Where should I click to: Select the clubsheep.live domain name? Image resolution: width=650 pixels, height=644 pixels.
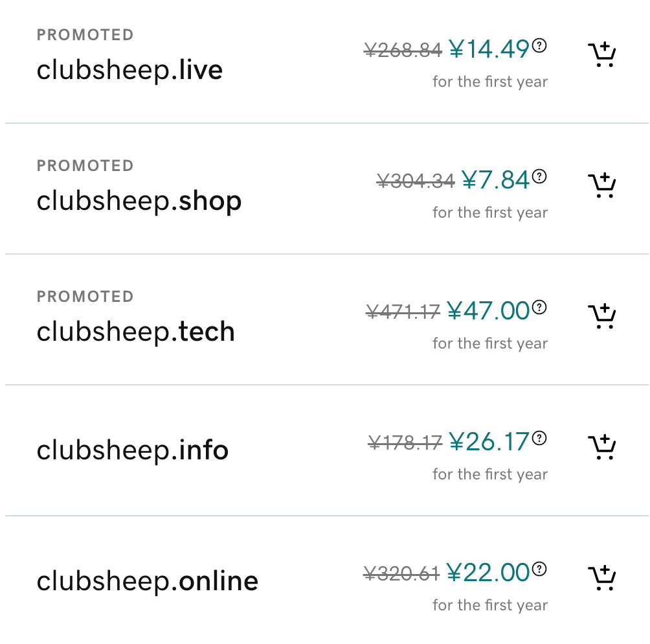click(x=129, y=70)
